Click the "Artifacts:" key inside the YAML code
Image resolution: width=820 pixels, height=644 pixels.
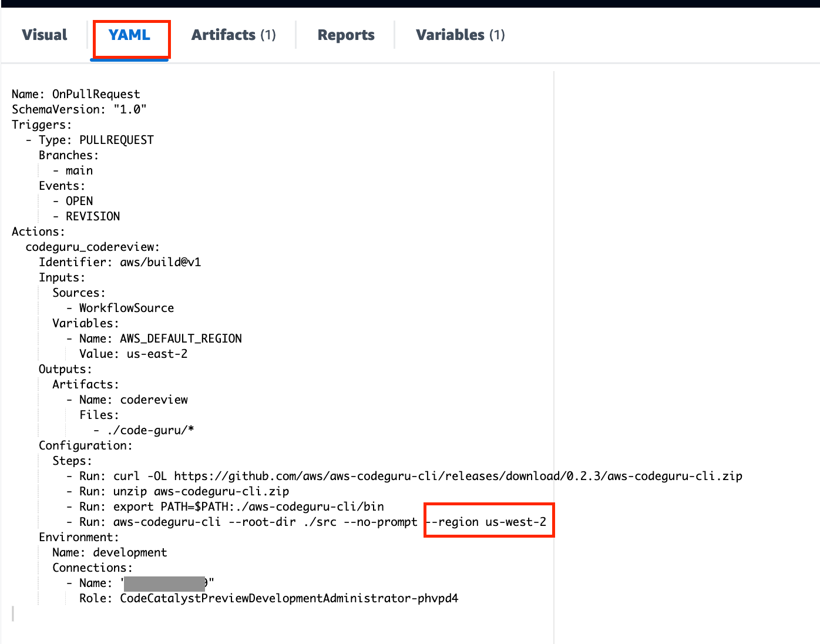[86, 384]
